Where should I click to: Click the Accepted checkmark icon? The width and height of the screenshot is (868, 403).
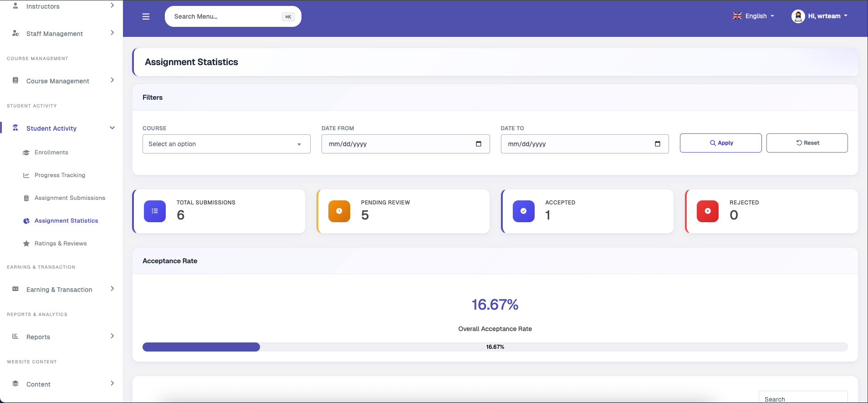(x=524, y=211)
